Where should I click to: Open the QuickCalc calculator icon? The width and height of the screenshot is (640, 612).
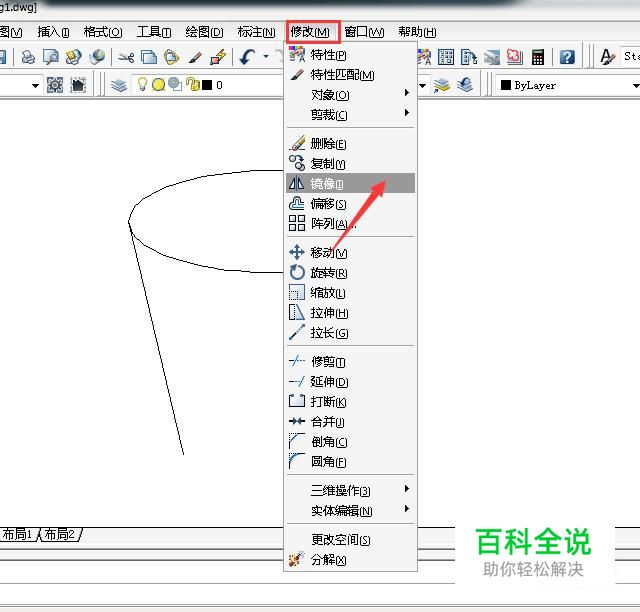(538, 58)
